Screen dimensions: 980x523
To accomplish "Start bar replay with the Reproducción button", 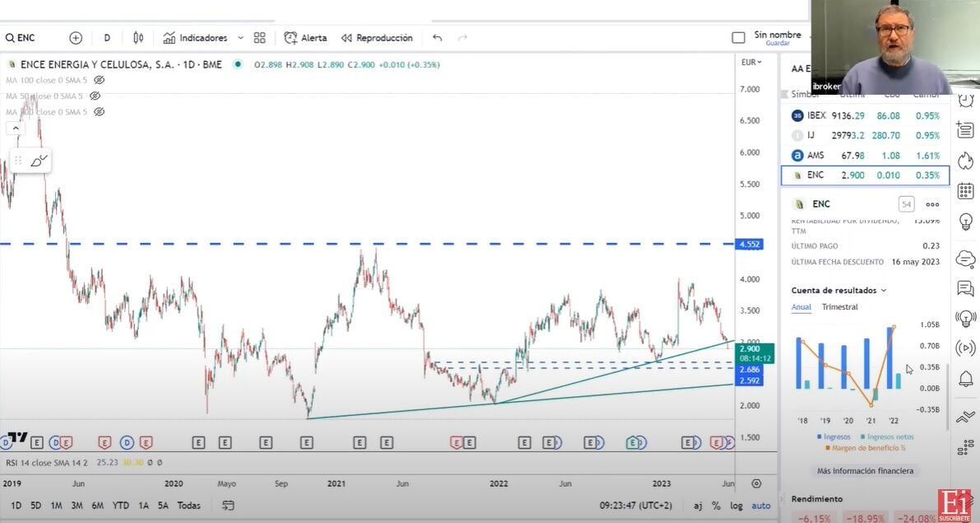I will tap(377, 38).
